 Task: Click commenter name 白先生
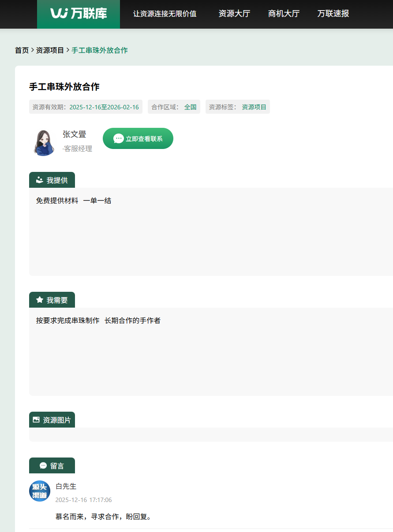tap(66, 486)
